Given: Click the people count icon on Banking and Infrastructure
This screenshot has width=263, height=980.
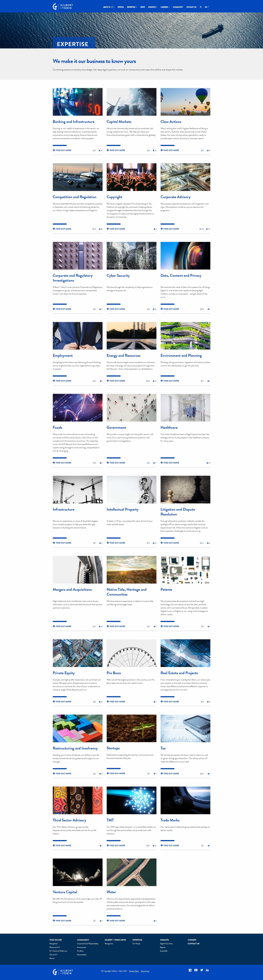Looking at the screenshot, I should [100, 150].
